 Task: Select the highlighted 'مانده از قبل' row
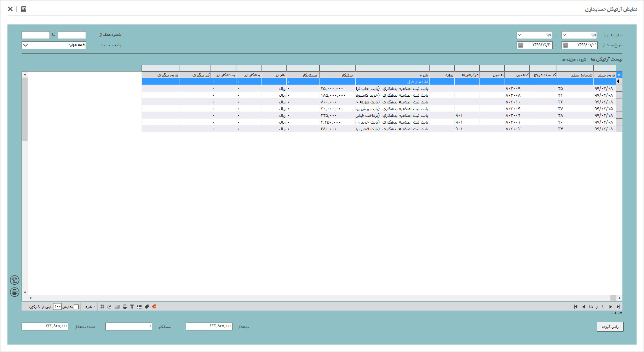[379, 82]
